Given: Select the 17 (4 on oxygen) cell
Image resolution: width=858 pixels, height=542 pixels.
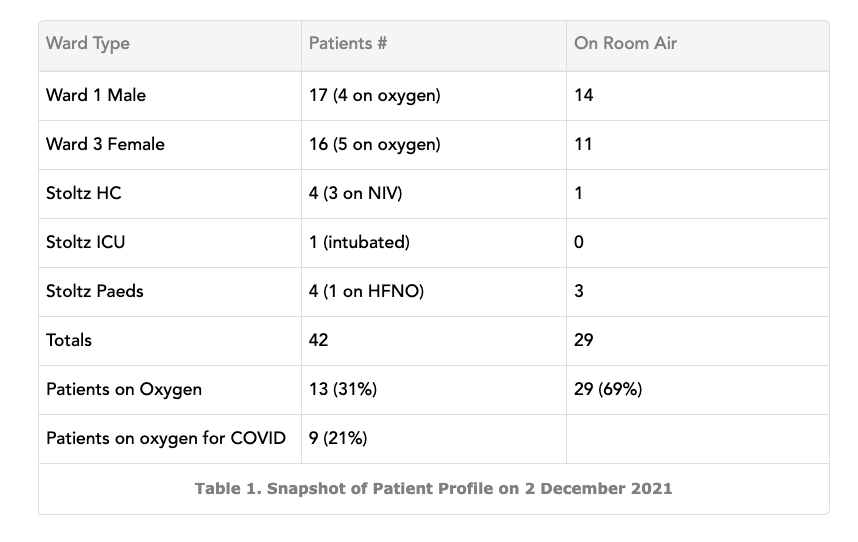Looking at the screenshot, I should [x=434, y=96].
